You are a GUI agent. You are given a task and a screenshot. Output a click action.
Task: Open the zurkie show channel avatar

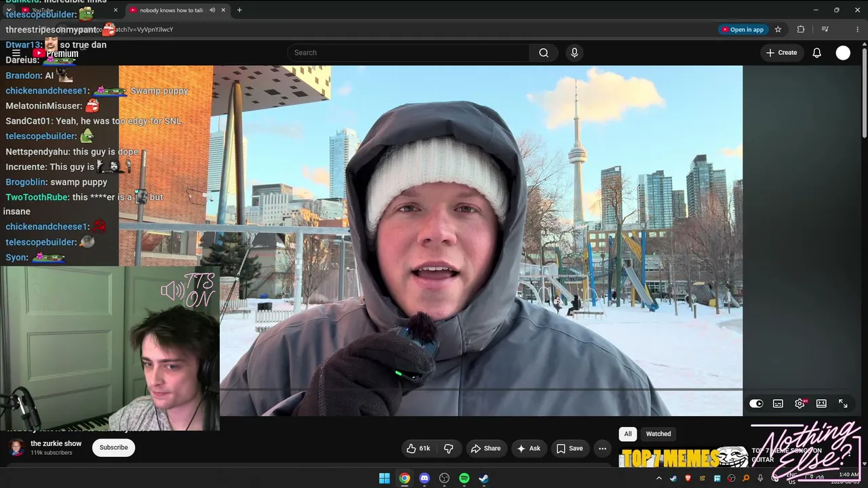17,447
